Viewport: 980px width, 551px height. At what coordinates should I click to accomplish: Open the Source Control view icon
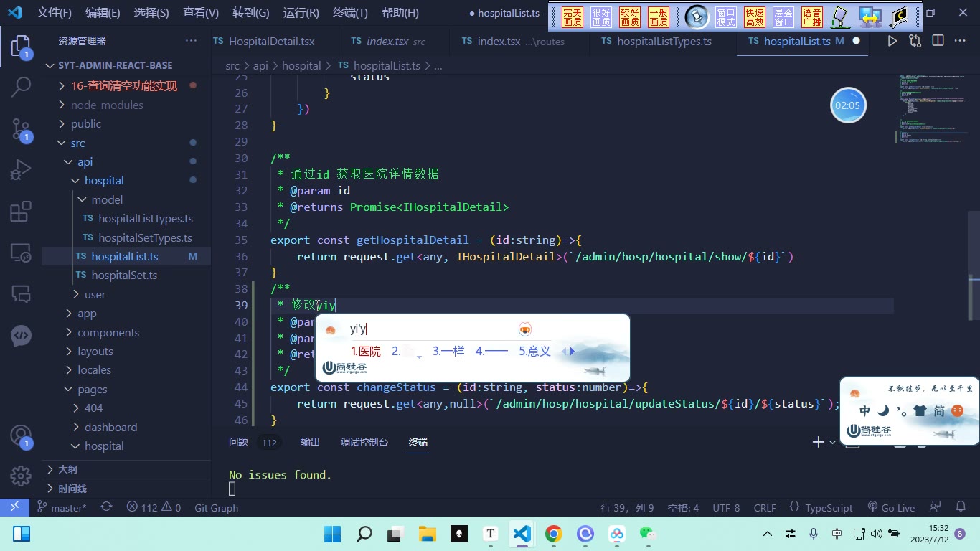21,129
